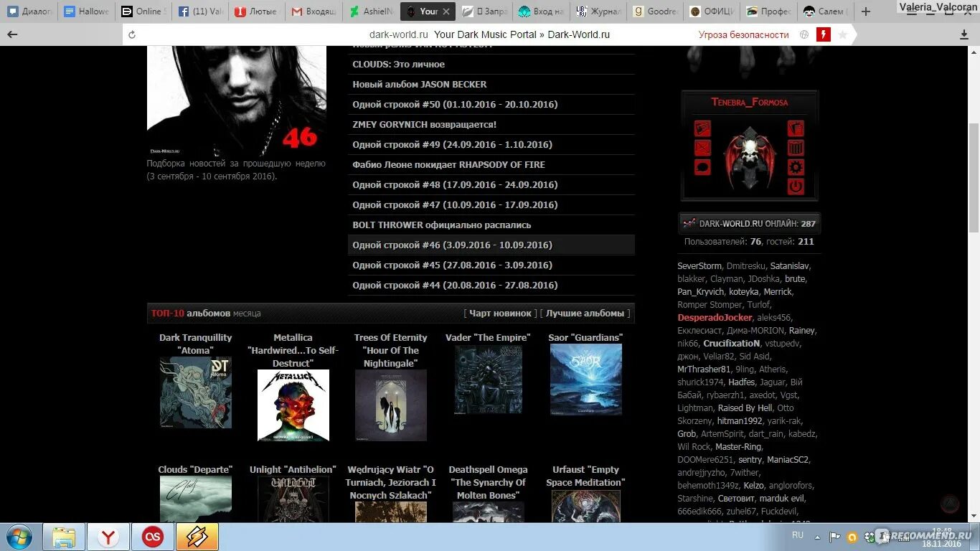Viewport: 980px width, 551px height.
Task: Open the chat bubble icon in user panel
Action: (702, 167)
